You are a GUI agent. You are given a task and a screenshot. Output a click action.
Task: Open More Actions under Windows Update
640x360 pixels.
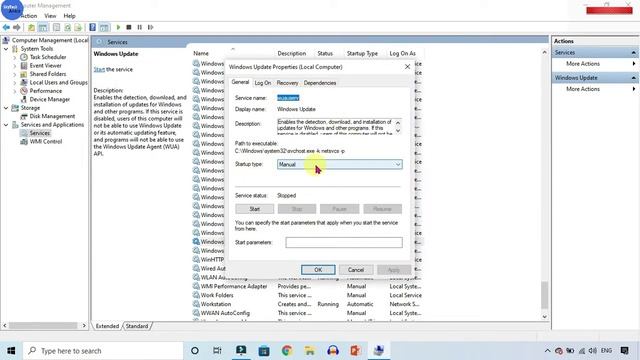583,89
